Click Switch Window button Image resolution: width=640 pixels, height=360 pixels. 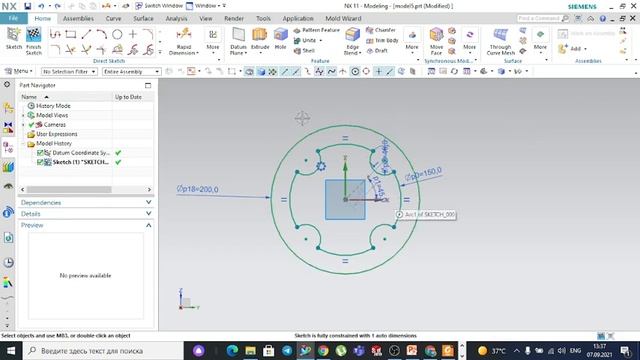coord(159,6)
